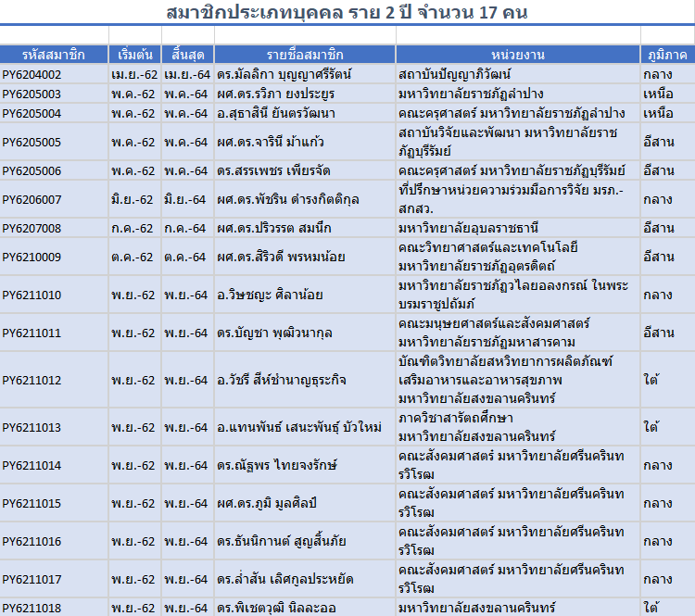Click name ดร.บัญชา พุฒิวนากุล
695x616 pixels.
click(x=274, y=333)
